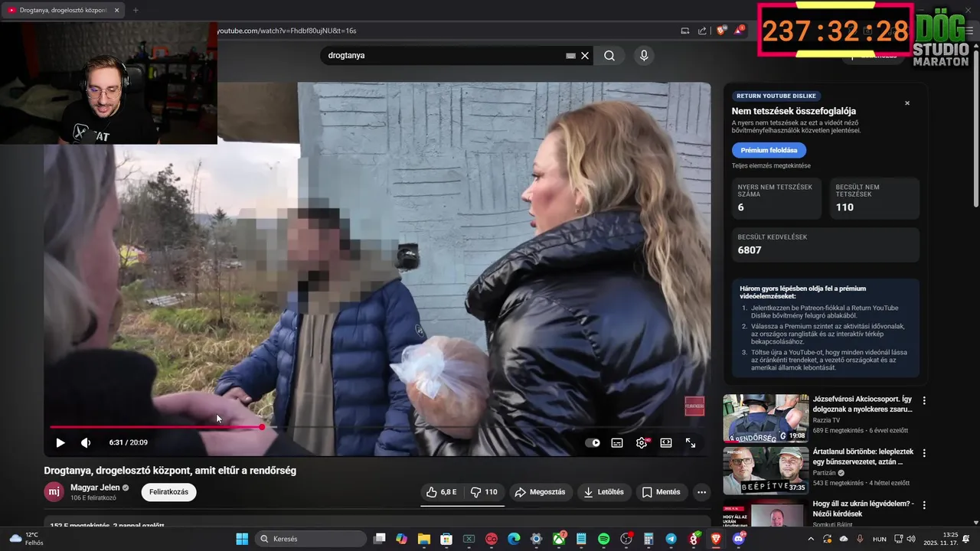The image size is (980, 551).
Task: Open the on-screen keyboard icon in search box
Action: pos(570,56)
